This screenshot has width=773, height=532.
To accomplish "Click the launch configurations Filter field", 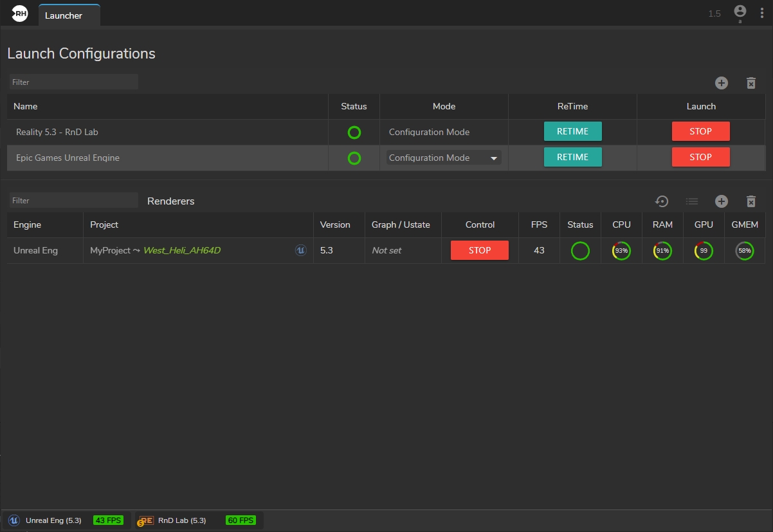I will [73, 82].
